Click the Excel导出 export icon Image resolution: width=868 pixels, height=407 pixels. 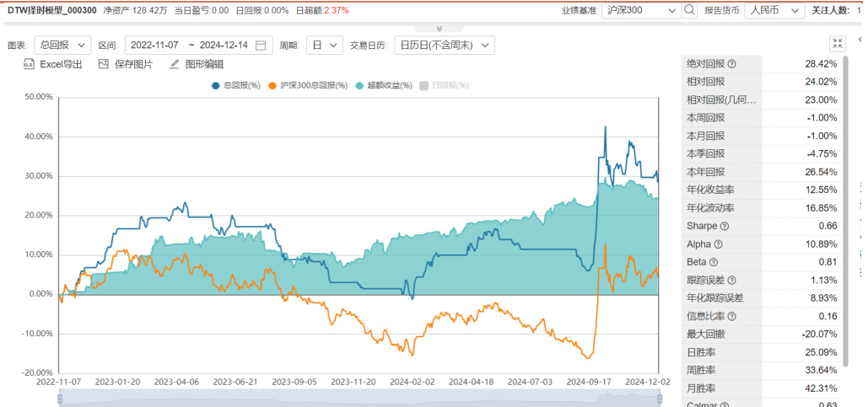coord(28,64)
